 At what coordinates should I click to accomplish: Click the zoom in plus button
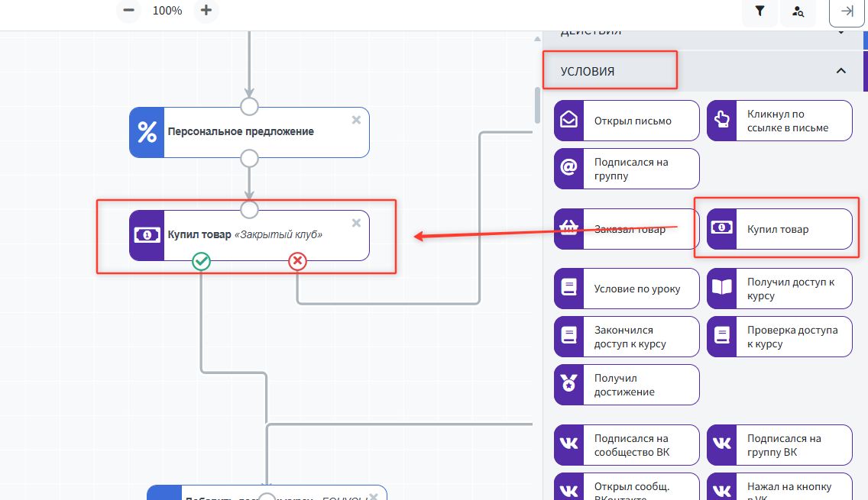click(x=206, y=11)
